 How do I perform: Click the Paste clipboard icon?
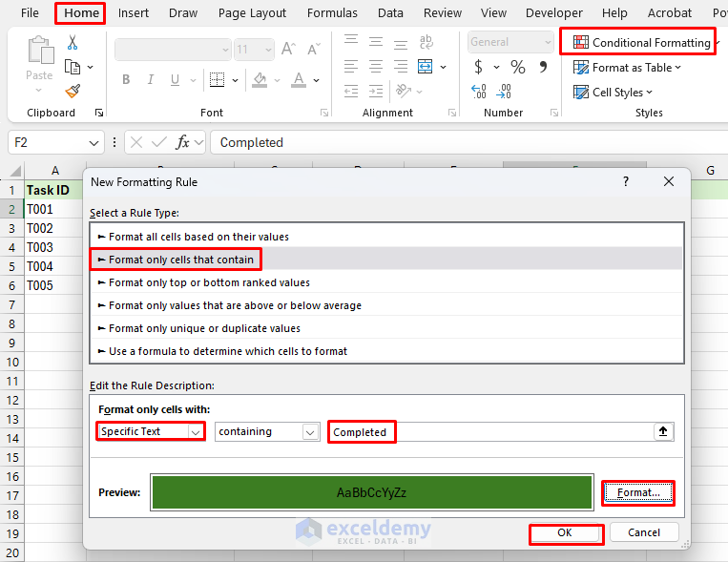tap(40, 51)
